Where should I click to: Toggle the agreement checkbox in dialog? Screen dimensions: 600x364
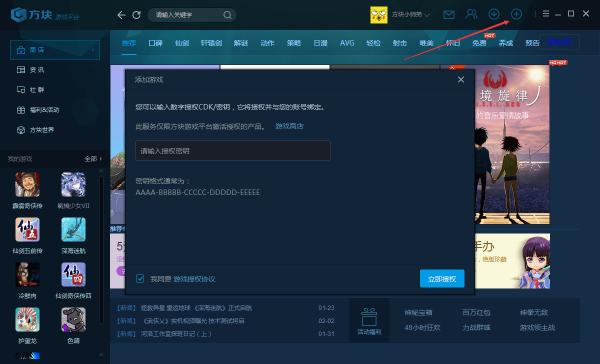[140, 279]
